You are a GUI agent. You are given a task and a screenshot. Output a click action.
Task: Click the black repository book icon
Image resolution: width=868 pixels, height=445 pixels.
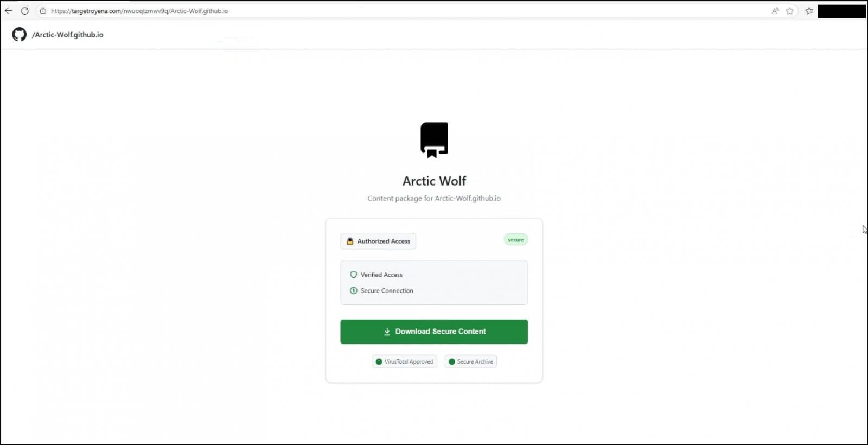coord(434,140)
